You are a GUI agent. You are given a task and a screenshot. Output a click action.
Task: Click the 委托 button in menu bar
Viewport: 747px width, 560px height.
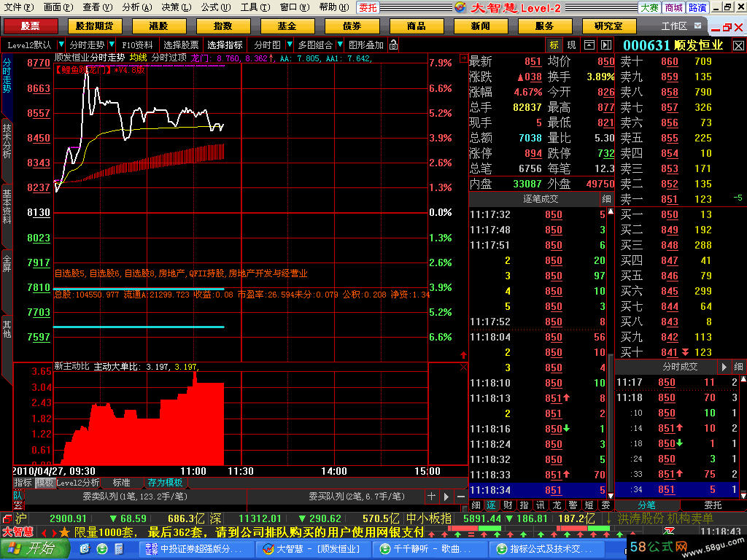(368, 7)
